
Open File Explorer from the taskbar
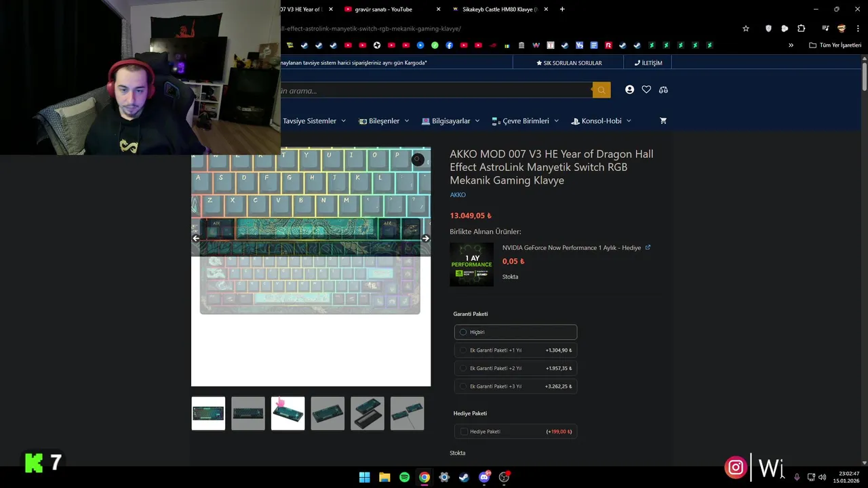(x=384, y=477)
